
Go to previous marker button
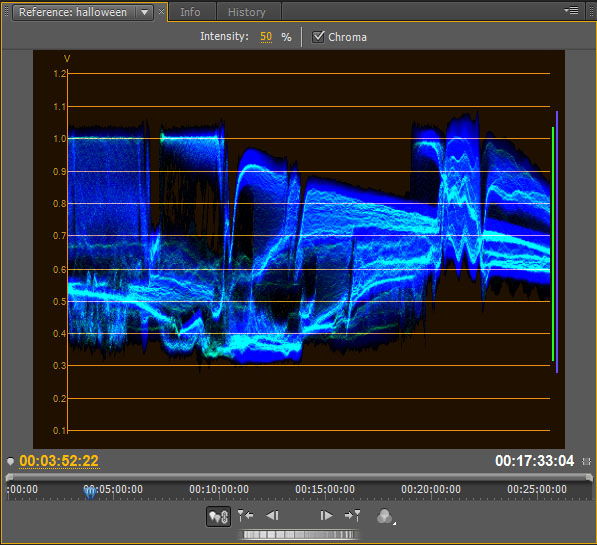[x=246, y=516]
